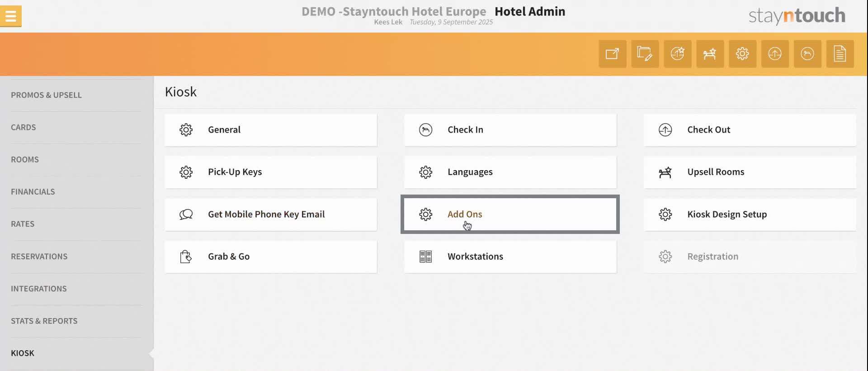Open the Rates sidebar section
The width and height of the screenshot is (868, 371).
pos(76,224)
